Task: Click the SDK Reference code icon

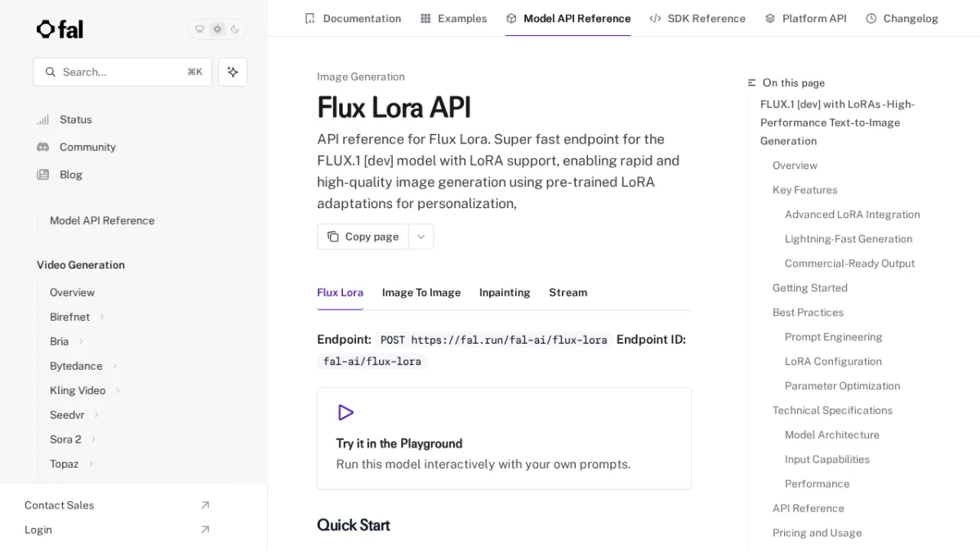Action: click(x=655, y=18)
